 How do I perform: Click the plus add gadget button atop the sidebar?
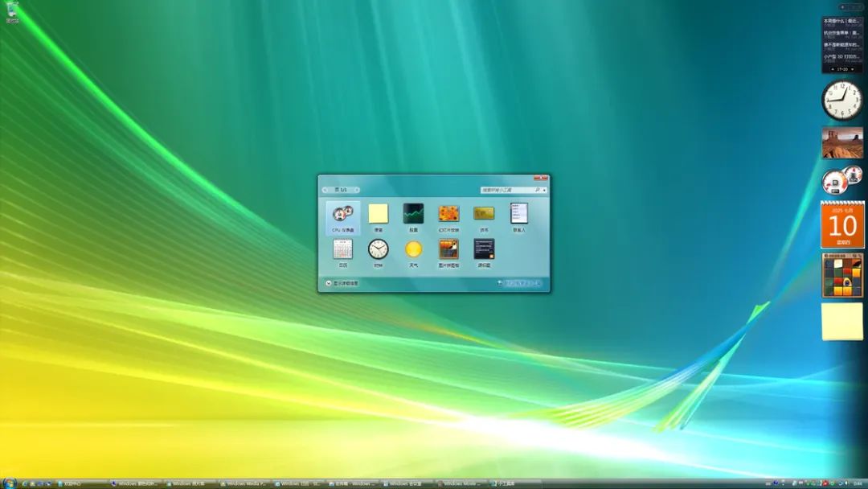tap(842, 7)
